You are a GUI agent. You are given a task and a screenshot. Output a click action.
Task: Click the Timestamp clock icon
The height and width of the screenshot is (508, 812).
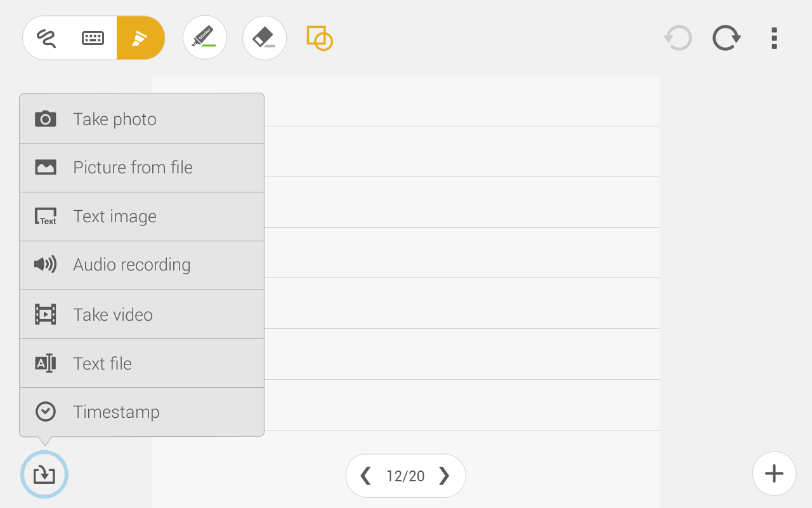[45, 411]
